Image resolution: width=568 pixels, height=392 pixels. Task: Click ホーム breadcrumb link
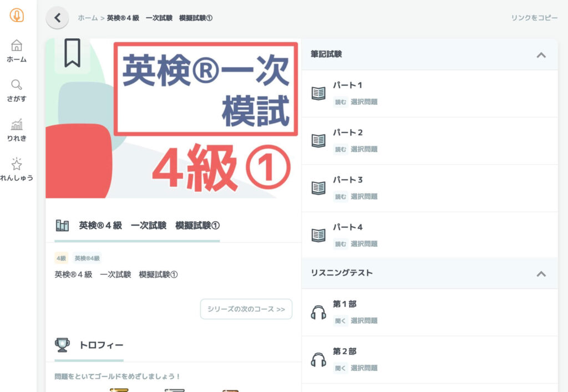(88, 18)
